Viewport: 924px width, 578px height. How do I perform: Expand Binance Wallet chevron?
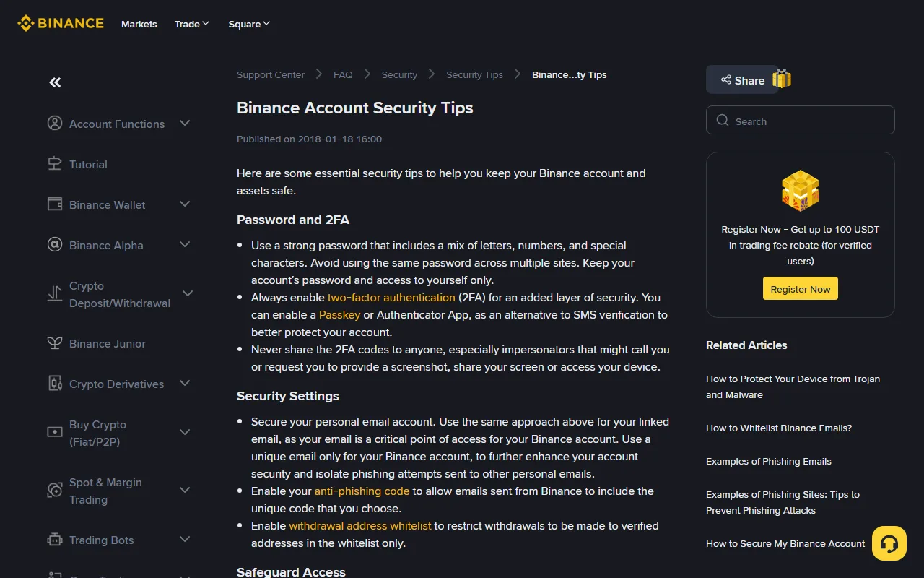click(x=185, y=204)
